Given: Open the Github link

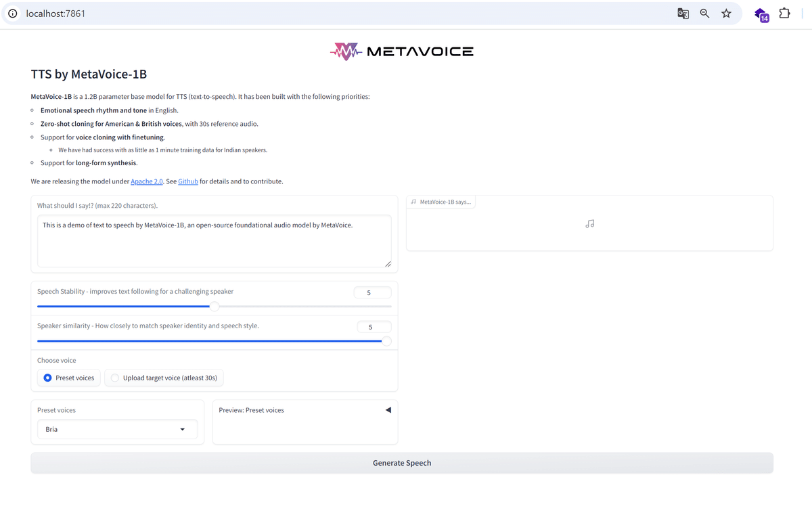Looking at the screenshot, I should [x=187, y=181].
